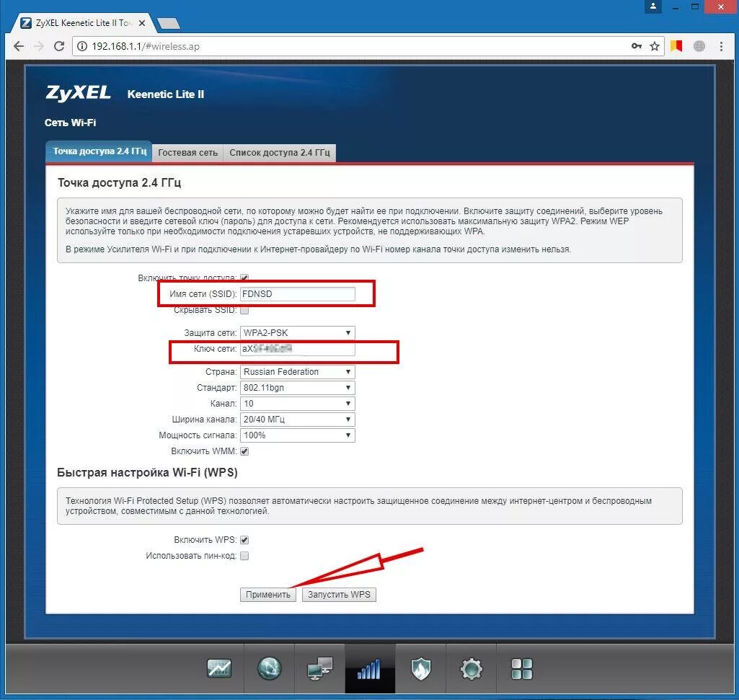The height and width of the screenshot is (700, 739).
Task: Open the Internet globe section icon
Action: click(269, 668)
